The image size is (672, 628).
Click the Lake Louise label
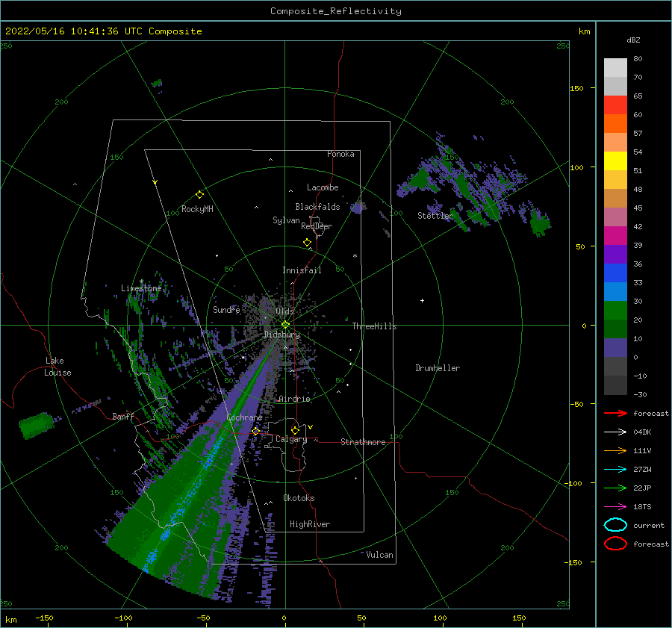pyautogui.click(x=57, y=367)
